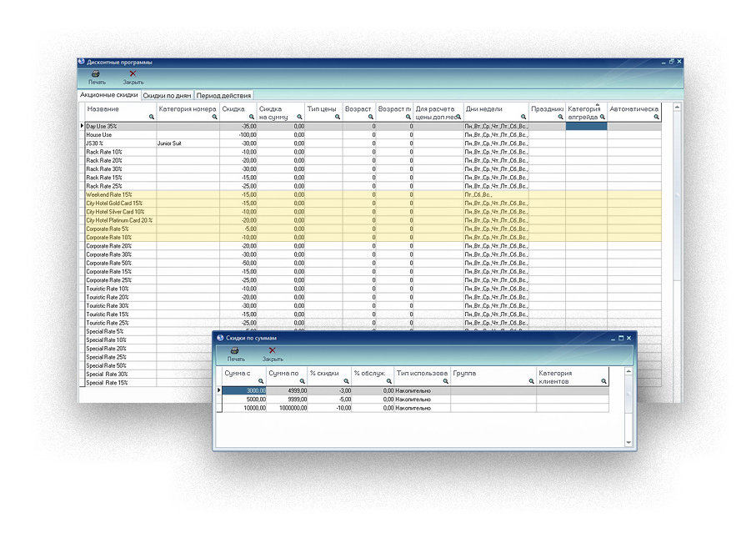This screenshot has width=756, height=543.
Task: Close the Скидки по суммам dialog via Закрыть
Action: (273, 351)
